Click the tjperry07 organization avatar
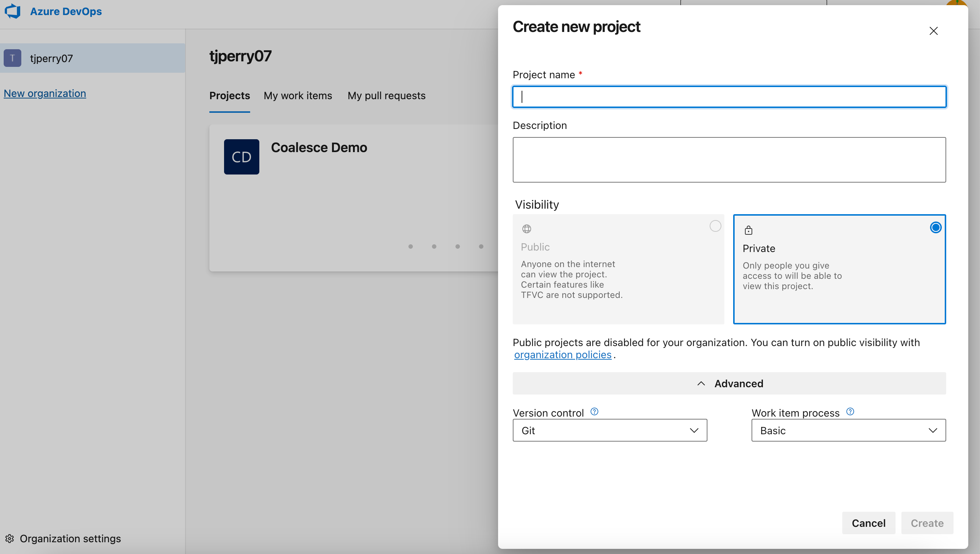 [12, 58]
